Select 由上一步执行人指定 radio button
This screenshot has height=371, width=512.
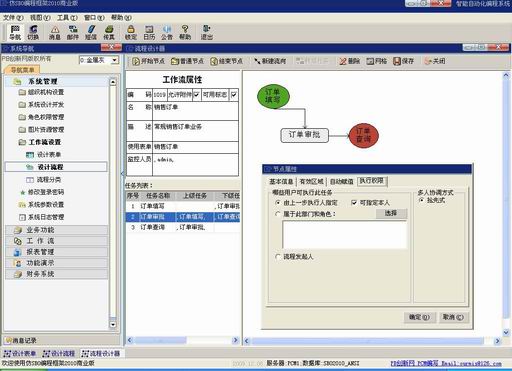click(x=278, y=202)
